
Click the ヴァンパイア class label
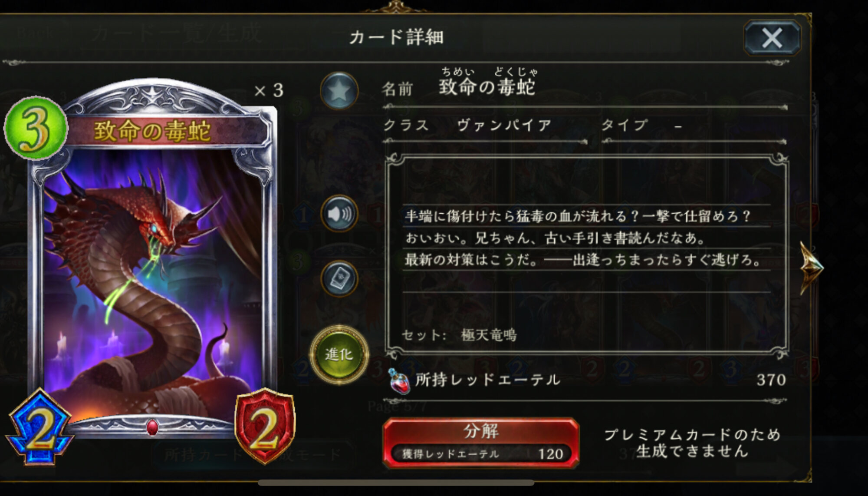coord(504,125)
